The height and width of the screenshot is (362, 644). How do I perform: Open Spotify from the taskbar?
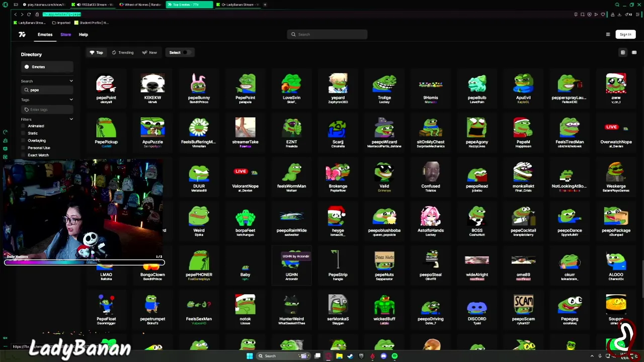pyautogui.click(x=394, y=356)
